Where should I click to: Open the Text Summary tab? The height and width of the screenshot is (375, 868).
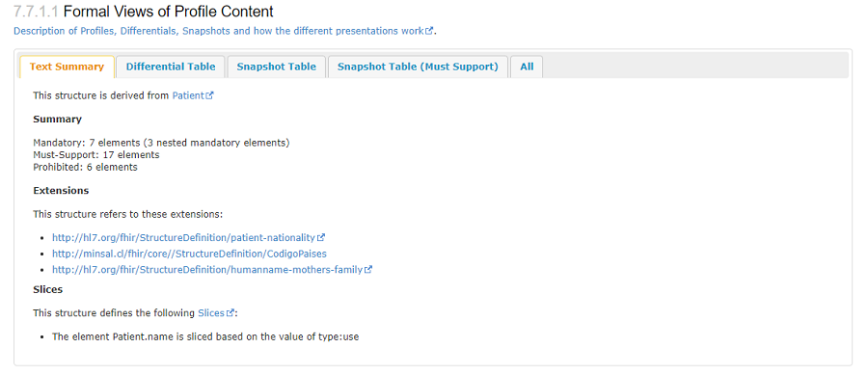point(67,67)
